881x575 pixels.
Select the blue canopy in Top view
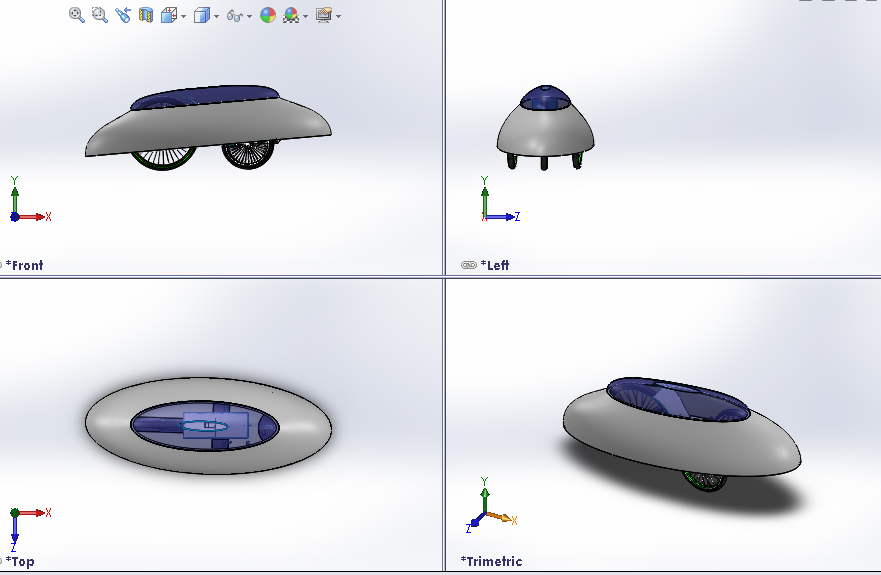(205, 425)
